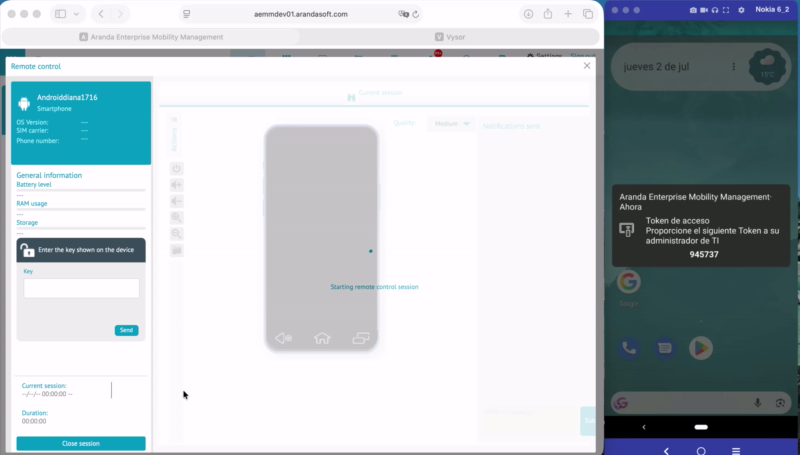Screen dimensions: 800x455
Task: Click the token number 945737 in notification
Action: click(704, 255)
